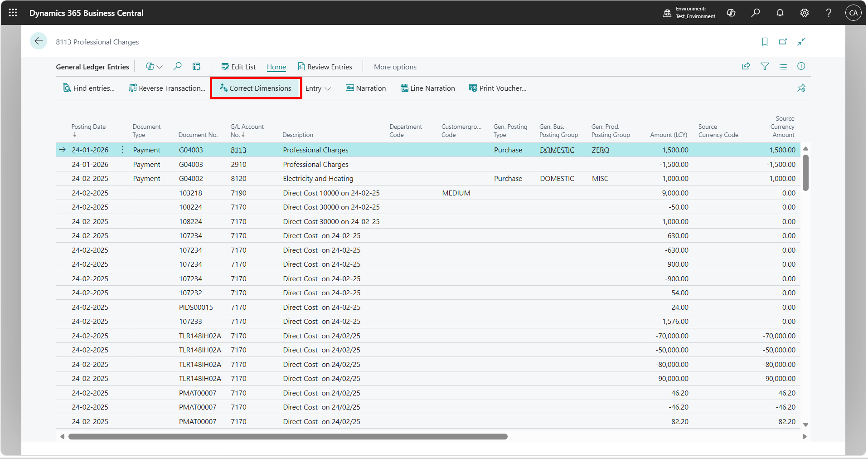The image size is (868, 459).
Task: Click Edit List
Action: point(238,67)
